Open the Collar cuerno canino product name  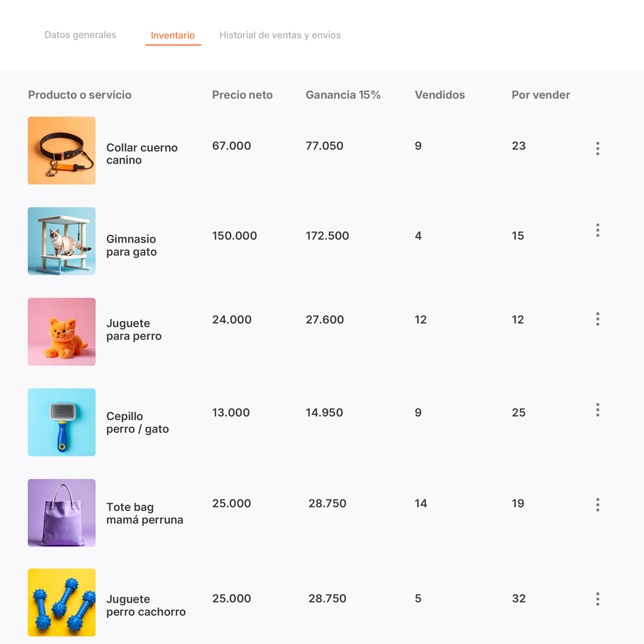(x=142, y=154)
